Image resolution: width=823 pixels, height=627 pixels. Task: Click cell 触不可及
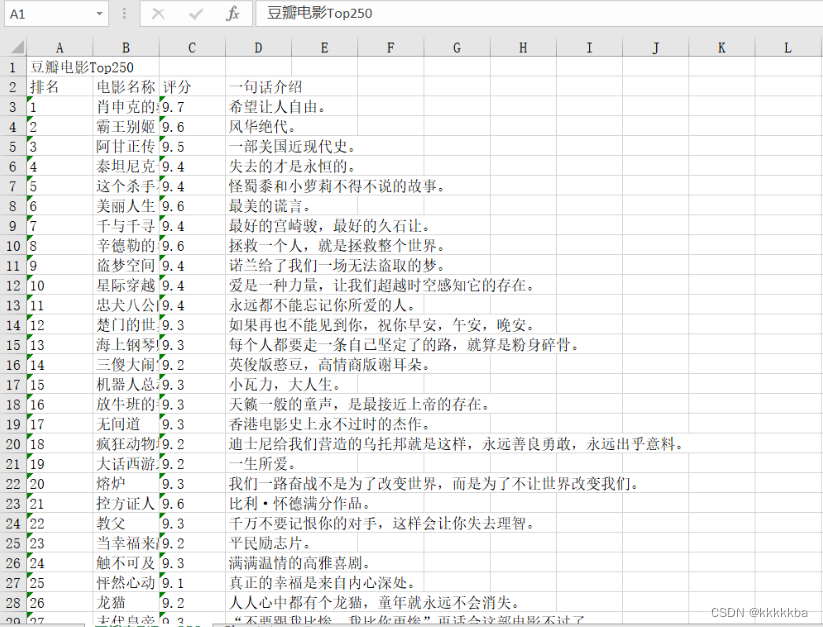tap(126, 563)
